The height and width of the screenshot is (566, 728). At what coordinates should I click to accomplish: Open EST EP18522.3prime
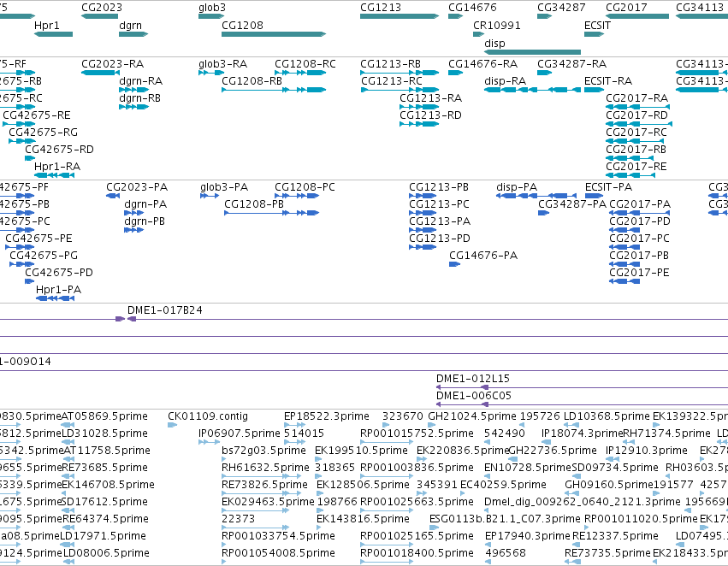tap(327, 416)
